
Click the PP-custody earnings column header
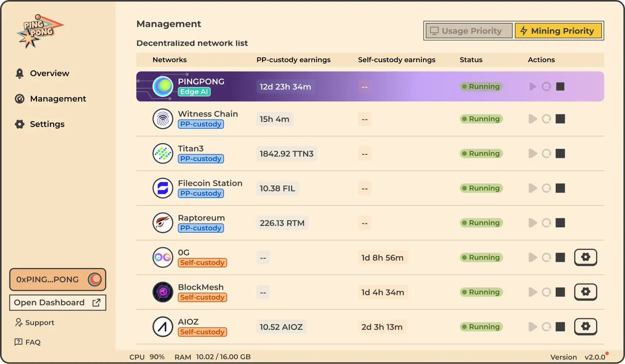point(293,60)
